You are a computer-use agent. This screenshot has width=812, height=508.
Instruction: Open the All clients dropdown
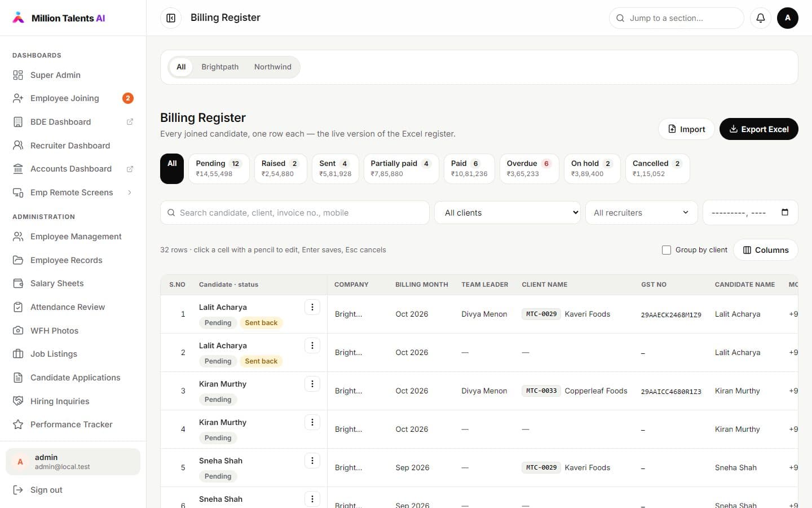coord(507,213)
